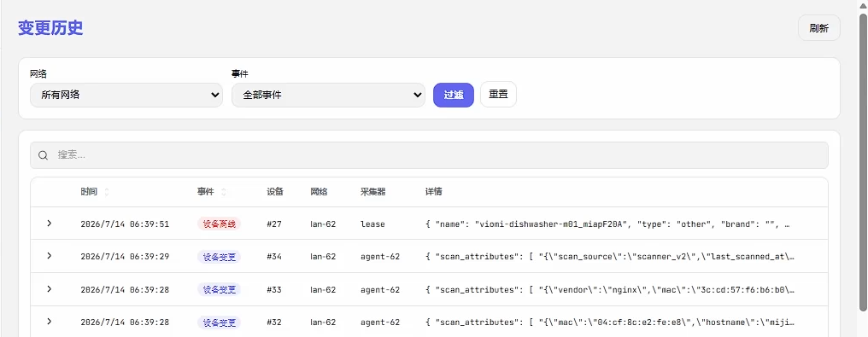Click the 设备变更 badge in row #32
868x337 pixels.
pyautogui.click(x=220, y=322)
